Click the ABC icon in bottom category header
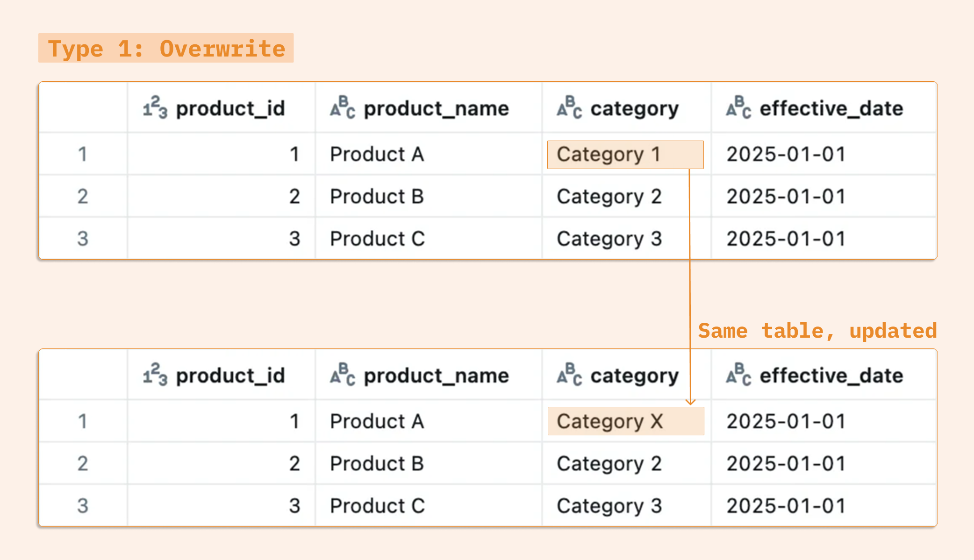Viewport: 974px width, 560px height. pos(569,375)
